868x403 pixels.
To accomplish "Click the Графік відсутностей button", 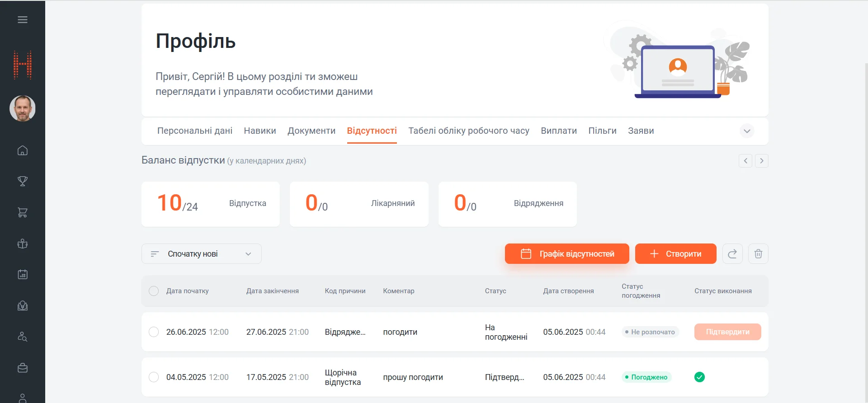I will 567,254.
